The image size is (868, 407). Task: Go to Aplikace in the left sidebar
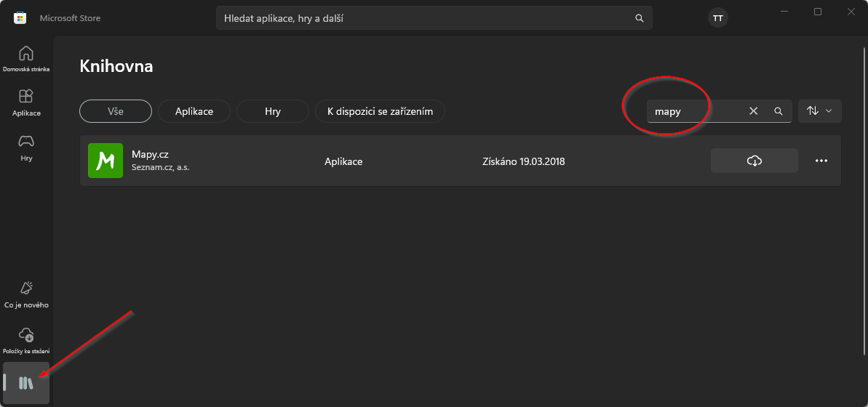[x=26, y=102]
